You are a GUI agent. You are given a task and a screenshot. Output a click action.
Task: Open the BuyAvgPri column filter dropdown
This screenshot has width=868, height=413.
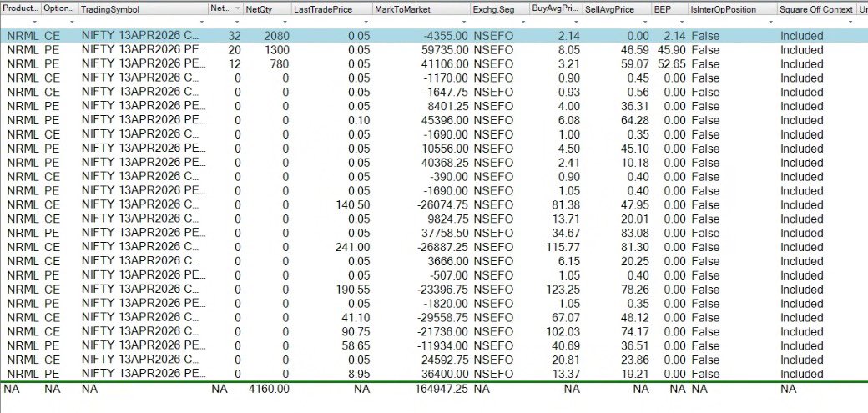coord(576,22)
